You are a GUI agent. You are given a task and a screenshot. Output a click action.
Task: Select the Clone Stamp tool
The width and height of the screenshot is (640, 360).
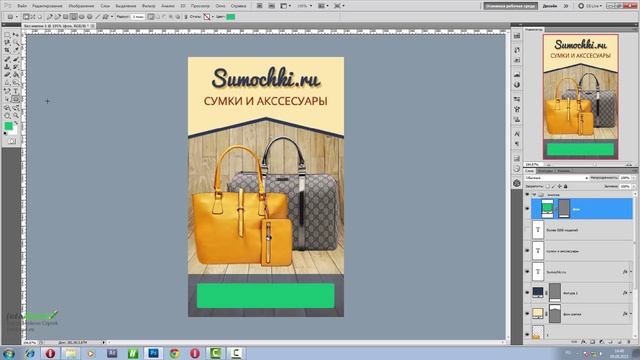point(7,67)
